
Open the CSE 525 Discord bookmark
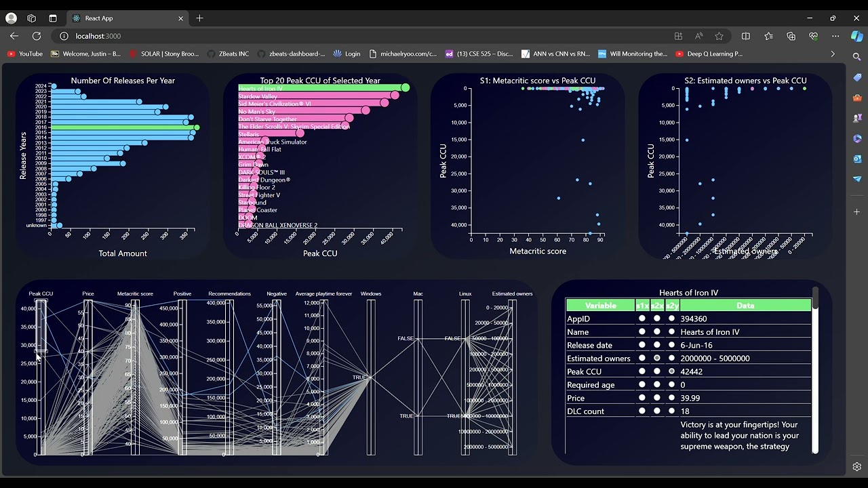[x=479, y=54]
